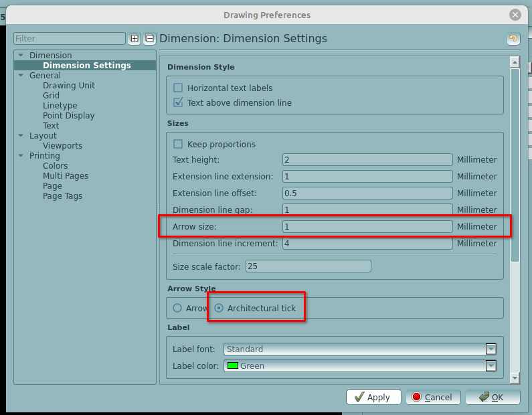Click the Cancel button

(432, 397)
